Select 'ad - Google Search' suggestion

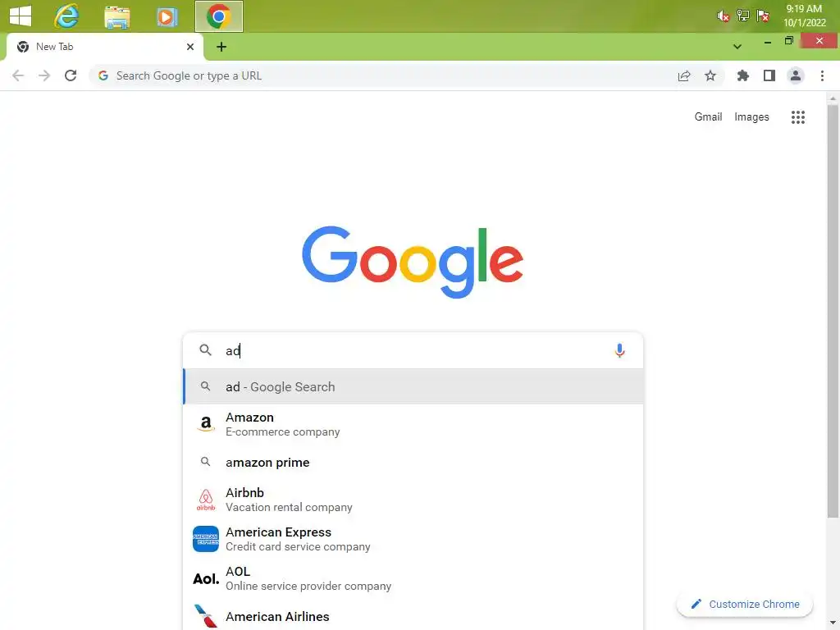[x=413, y=386]
